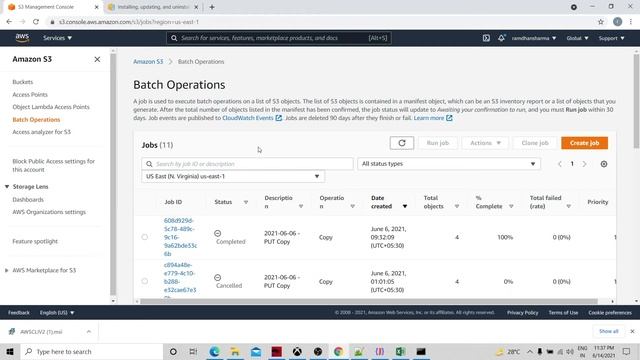This screenshot has width=640, height=360.
Task: Open the Windows Cortana circle icon
Action: 173,351
